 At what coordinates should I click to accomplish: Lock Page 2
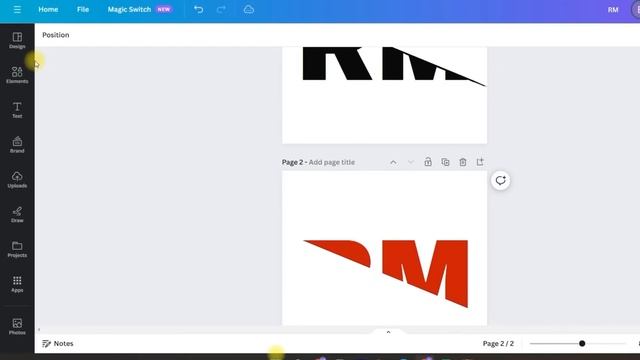(428, 162)
